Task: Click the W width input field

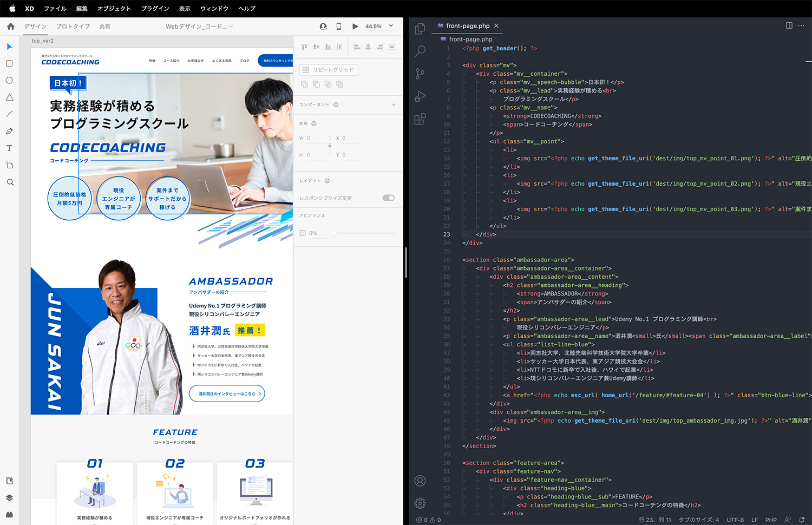Action: (x=314, y=138)
